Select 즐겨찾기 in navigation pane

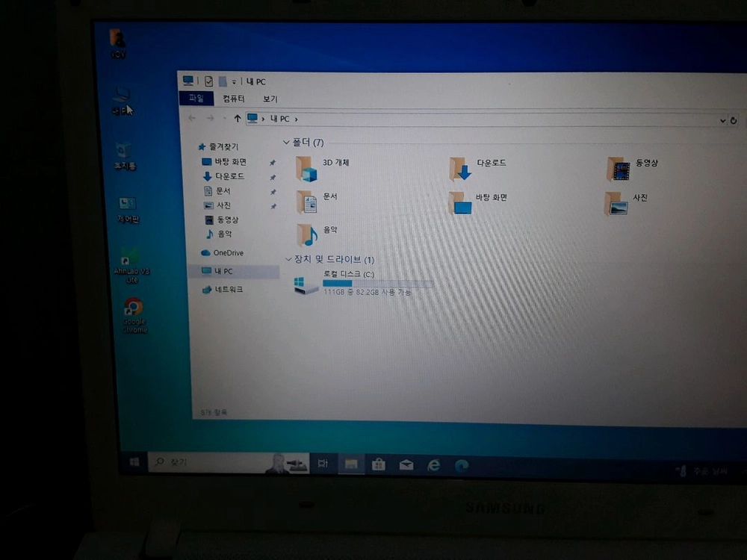coord(219,146)
